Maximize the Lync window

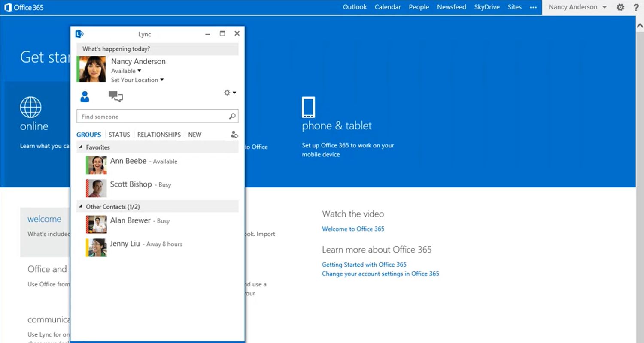[x=222, y=33]
